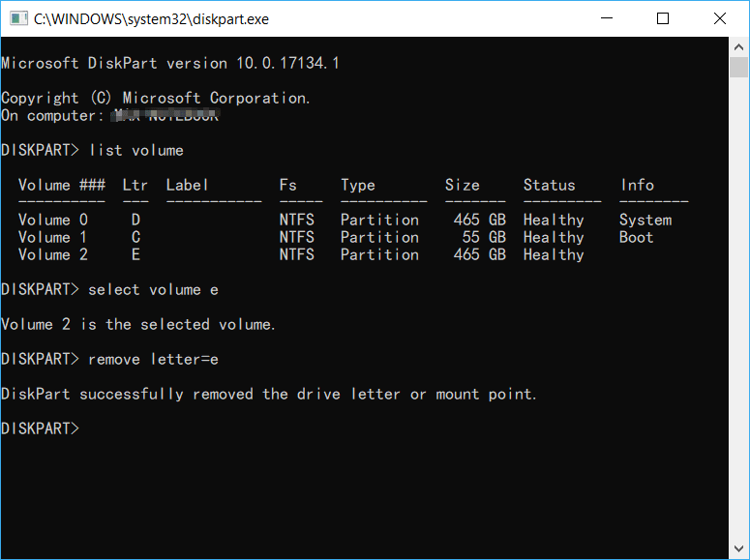Image resolution: width=750 pixels, height=560 pixels.
Task: Click the DiskPart version line
Action: click(170, 63)
